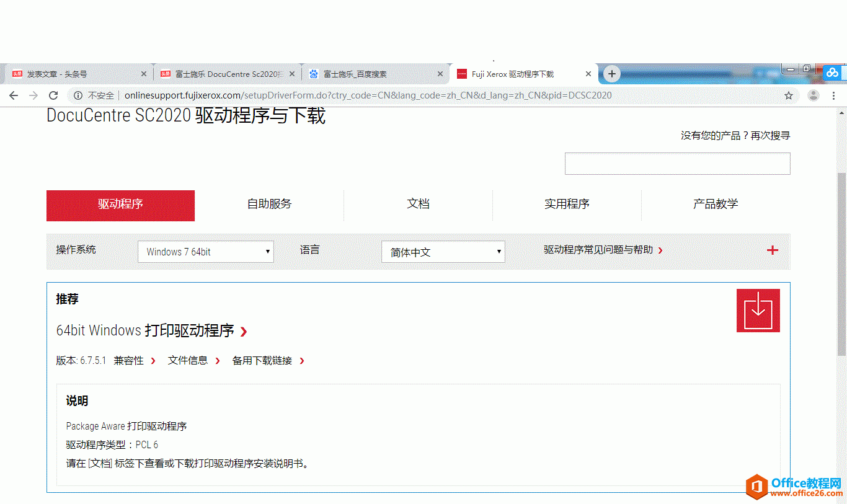The height and width of the screenshot is (504, 847).
Task: Click 请在 [文档] 标签下查看 instruction text
Action: tap(187, 463)
